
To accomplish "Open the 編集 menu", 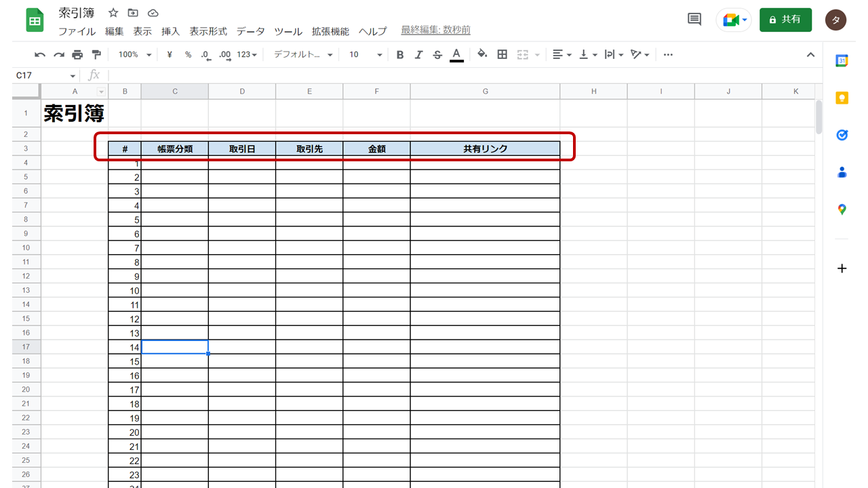I will (x=115, y=31).
